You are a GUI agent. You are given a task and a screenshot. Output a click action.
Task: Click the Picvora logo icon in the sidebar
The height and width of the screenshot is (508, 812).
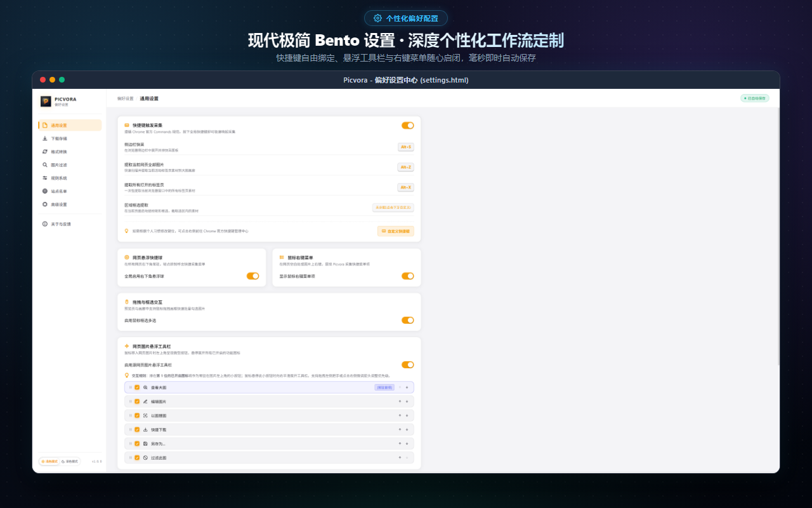[x=46, y=101]
